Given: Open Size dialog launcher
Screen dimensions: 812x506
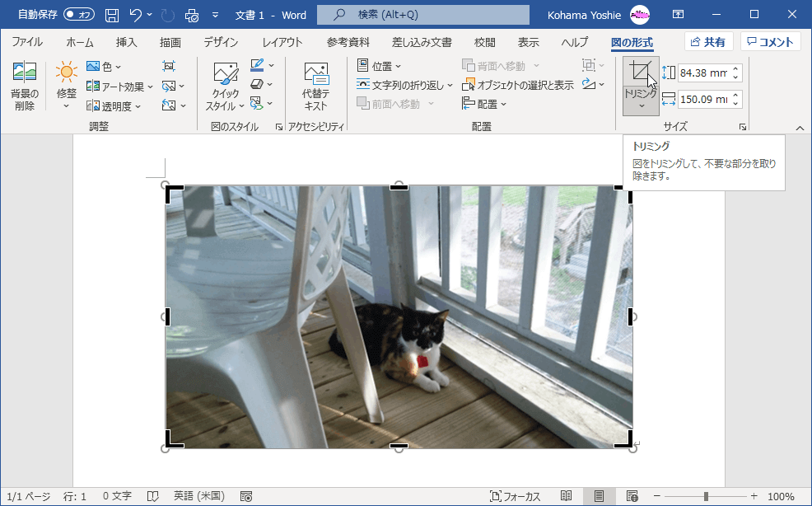Looking at the screenshot, I should pyautogui.click(x=743, y=127).
